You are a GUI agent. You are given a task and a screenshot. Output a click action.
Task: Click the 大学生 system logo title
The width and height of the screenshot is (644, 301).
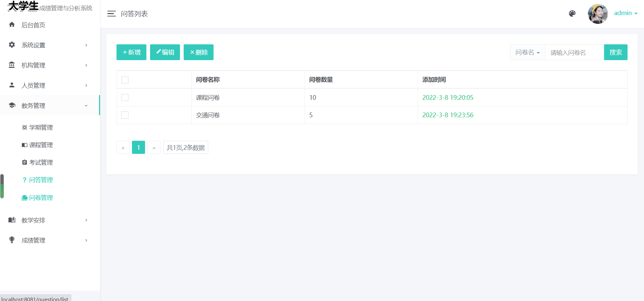pos(23,6)
